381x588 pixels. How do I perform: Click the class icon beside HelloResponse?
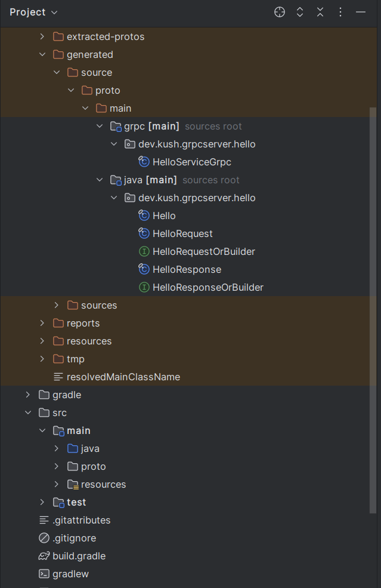pos(144,269)
